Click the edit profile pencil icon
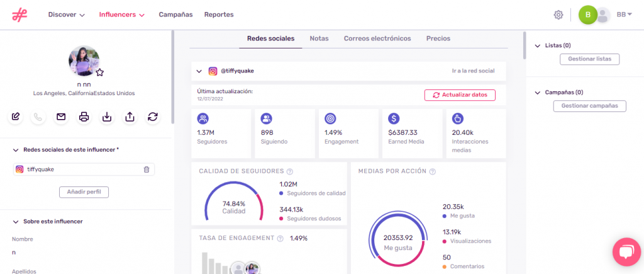644x274 pixels. click(16, 117)
